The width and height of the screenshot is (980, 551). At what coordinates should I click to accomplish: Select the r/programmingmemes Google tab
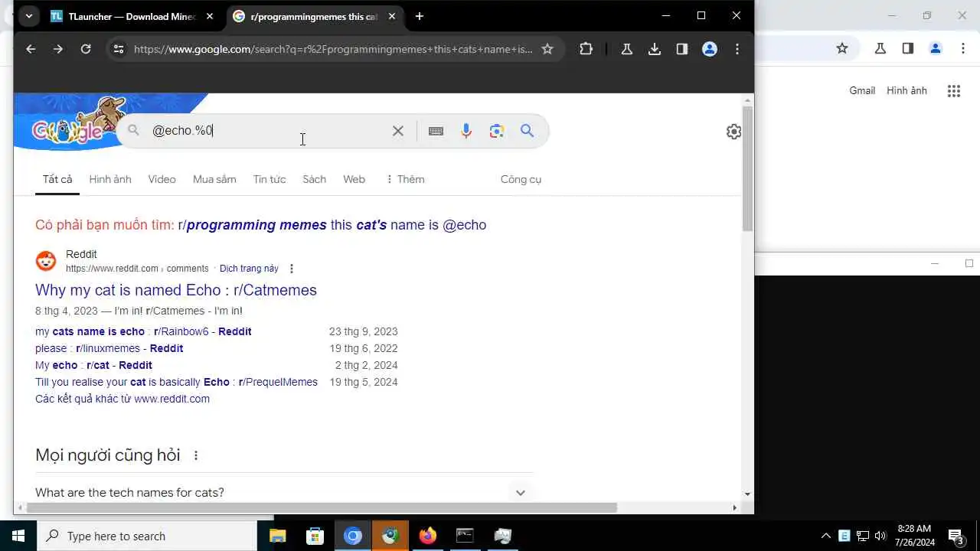point(315,16)
